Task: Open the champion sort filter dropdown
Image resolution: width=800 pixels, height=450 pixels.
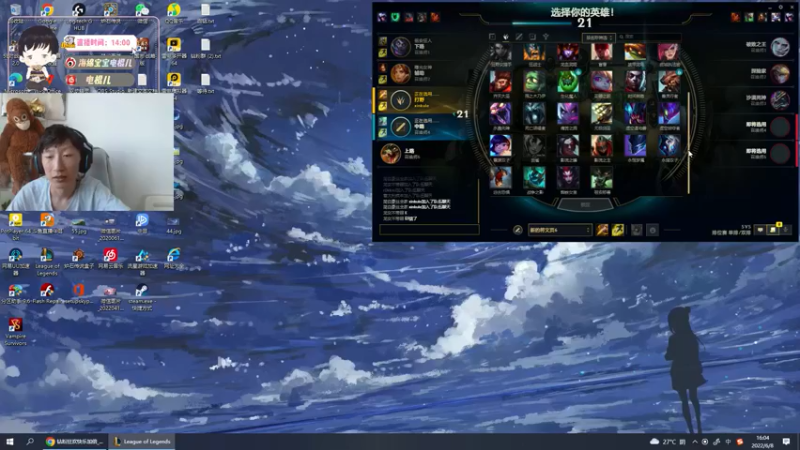Action: [598, 37]
